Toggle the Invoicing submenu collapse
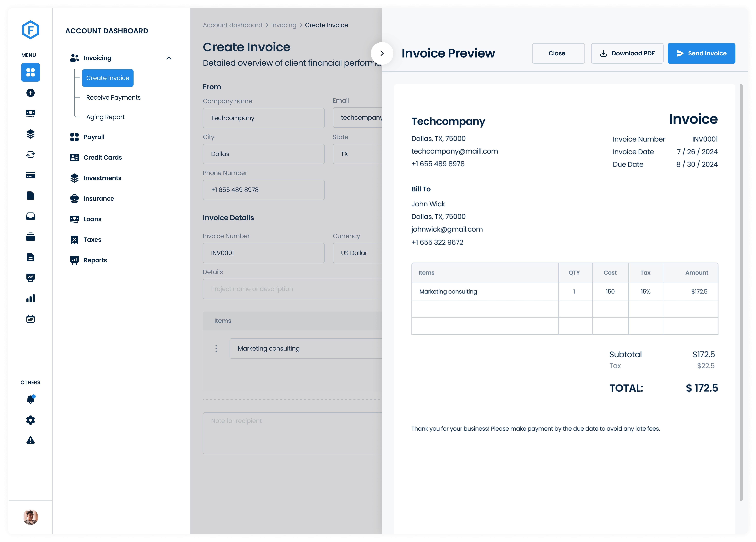The width and height of the screenshot is (756, 542). click(x=170, y=57)
